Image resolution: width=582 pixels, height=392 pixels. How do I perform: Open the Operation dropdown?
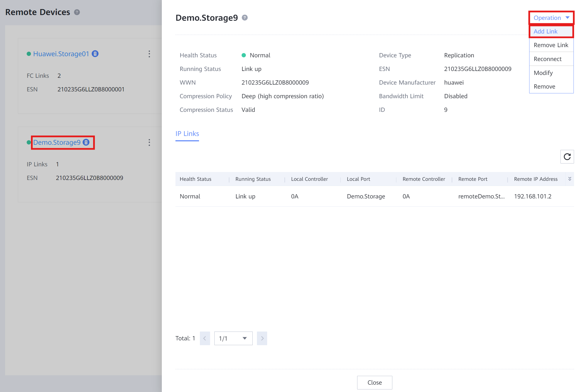[551, 18]
